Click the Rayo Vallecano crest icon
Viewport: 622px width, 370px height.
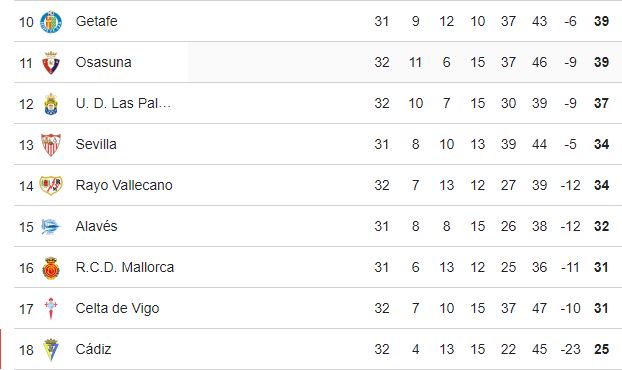(51, 186)
